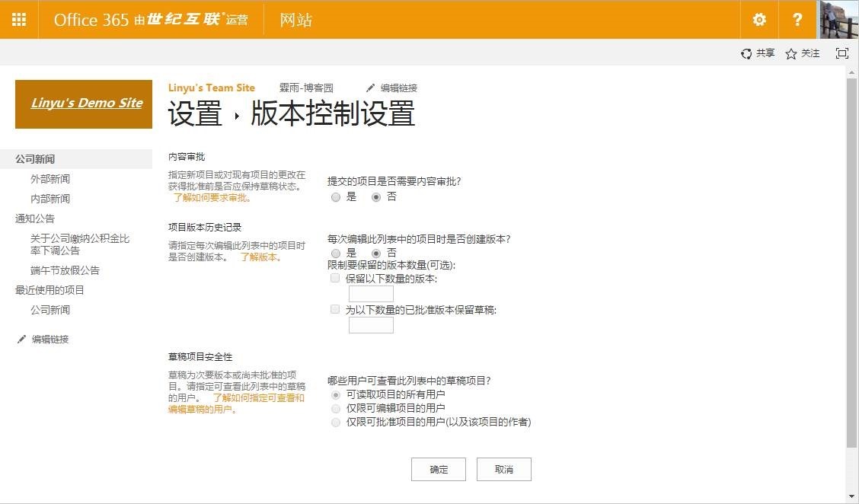The height and width of the screenshot is (504, 859).
Task: Check 为以下数量的已批准版本保留草稿 checkbox
Action: [335, 310]
